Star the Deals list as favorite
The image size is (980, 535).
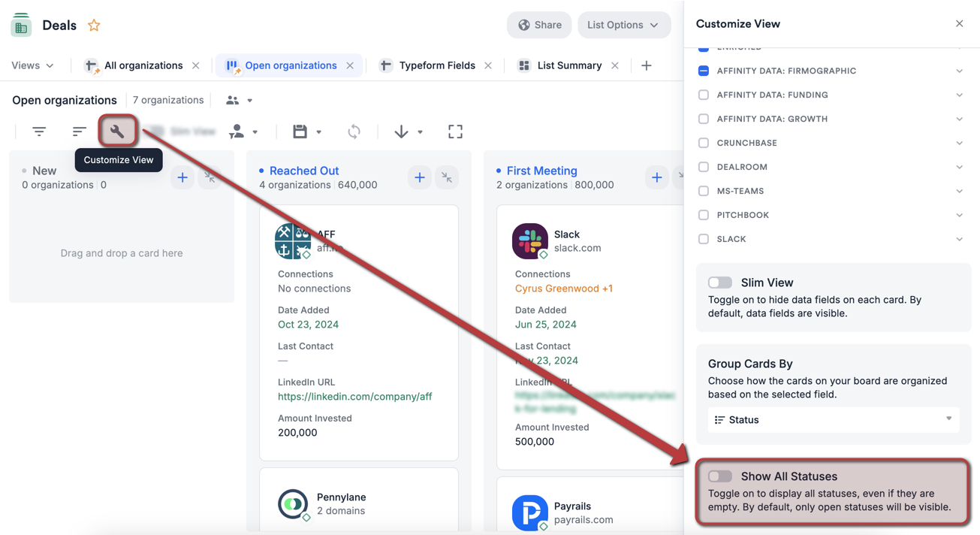point(94,25)
